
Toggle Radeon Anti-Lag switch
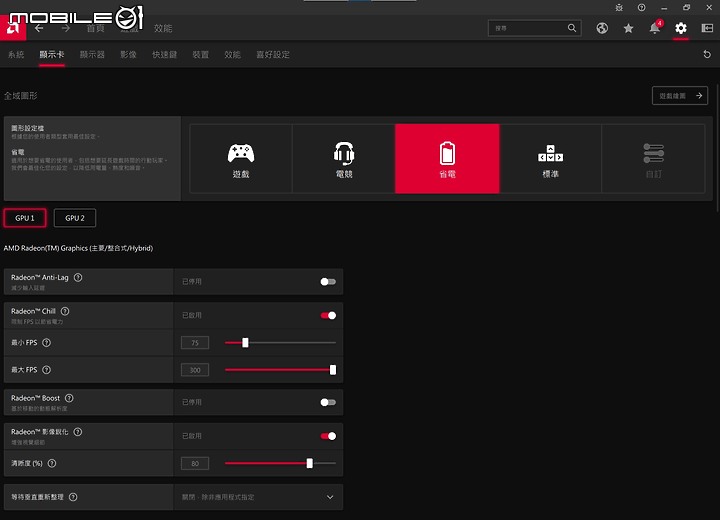328,282
